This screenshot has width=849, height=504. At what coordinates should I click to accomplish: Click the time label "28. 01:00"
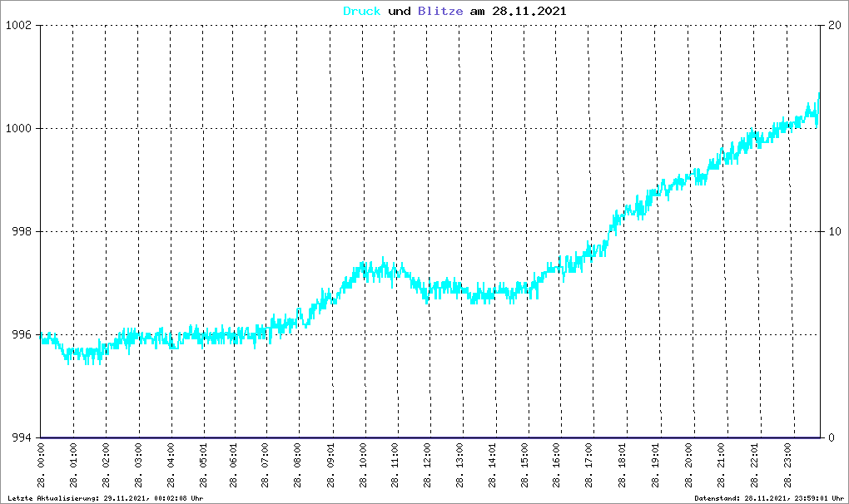coord(73,465)
